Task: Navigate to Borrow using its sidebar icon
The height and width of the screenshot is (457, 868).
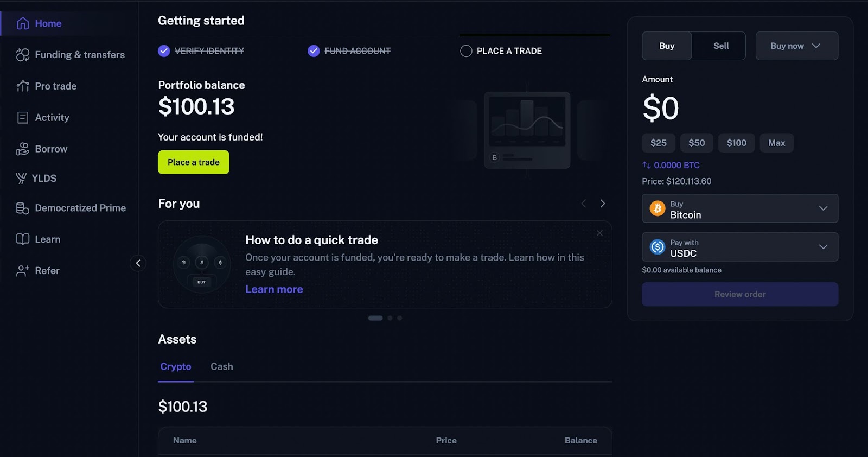Action: tap(22, 149)
